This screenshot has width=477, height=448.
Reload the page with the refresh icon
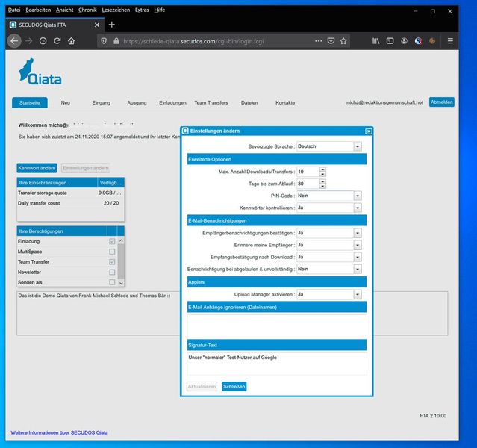click(57, 41)
